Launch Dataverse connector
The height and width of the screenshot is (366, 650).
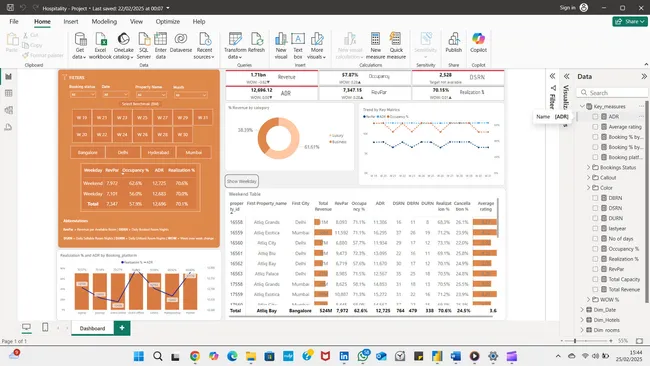click(x=181, y=43)
